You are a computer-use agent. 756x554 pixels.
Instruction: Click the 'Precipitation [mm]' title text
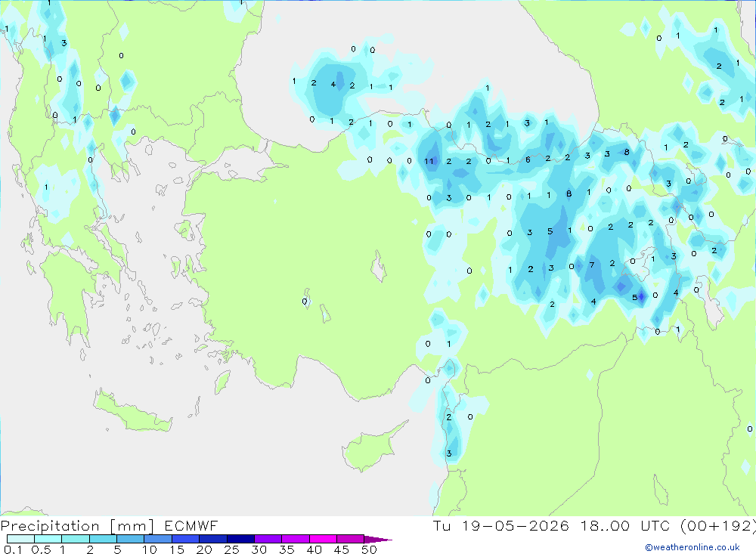point(77,526)
